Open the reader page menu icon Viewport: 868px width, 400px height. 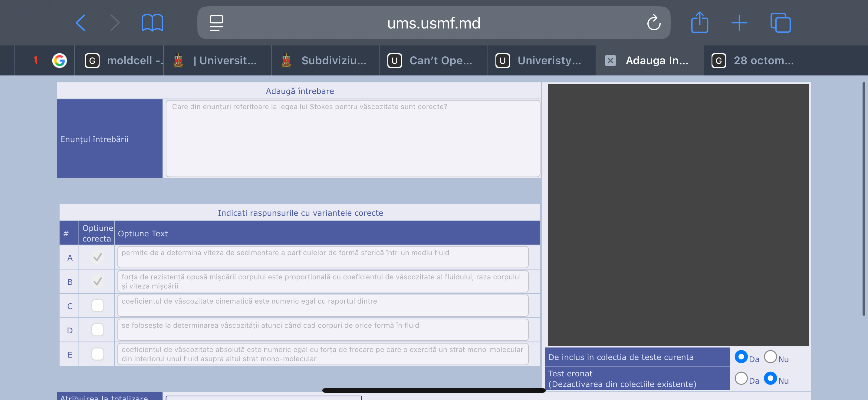coord(216,23)
